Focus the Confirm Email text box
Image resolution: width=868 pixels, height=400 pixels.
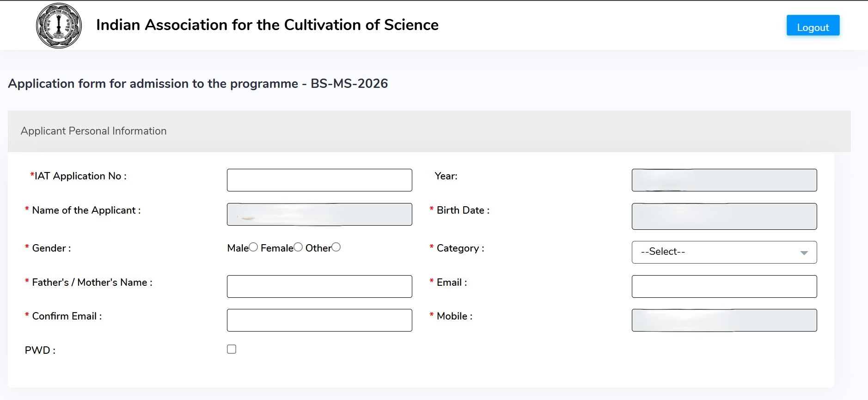[x=319, y=320]
